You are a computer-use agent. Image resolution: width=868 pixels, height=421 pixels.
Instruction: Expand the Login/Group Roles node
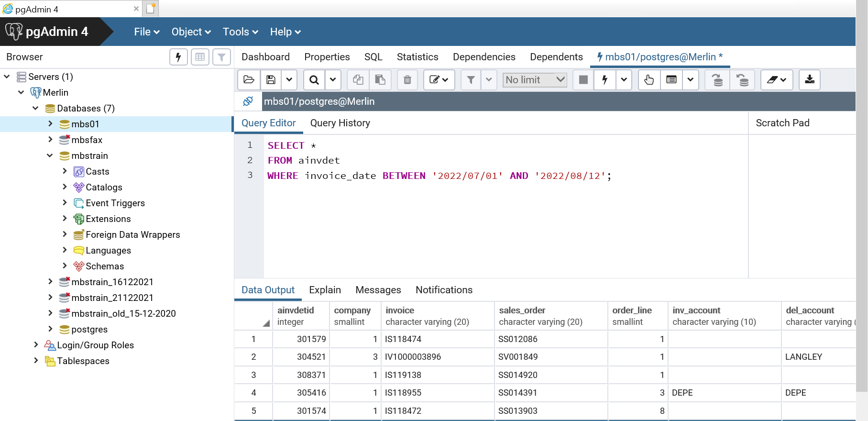(x=36, y=345)
